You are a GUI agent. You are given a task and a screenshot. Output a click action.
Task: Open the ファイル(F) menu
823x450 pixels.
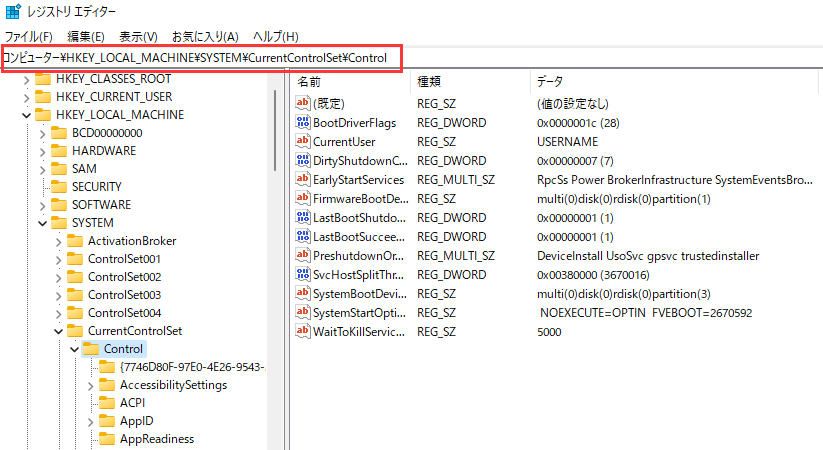(x=29, y=37)
